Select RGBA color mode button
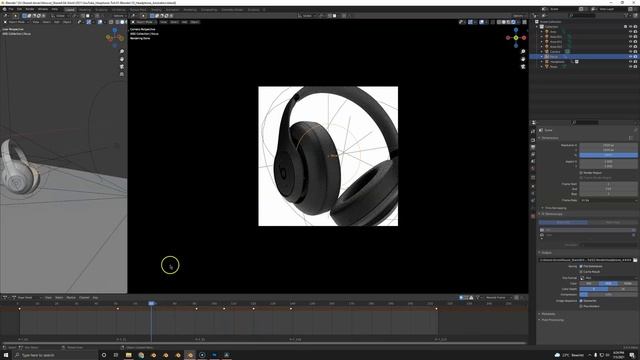The width and height of the screenshot is (640, 360). 628,283
